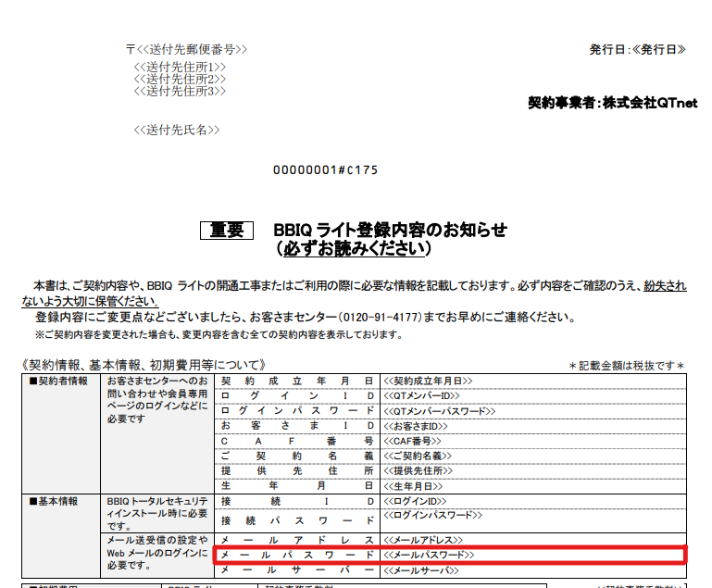
Task: Click the 契約事業者:株式会社QTnet text
Action: pos(613,103)
